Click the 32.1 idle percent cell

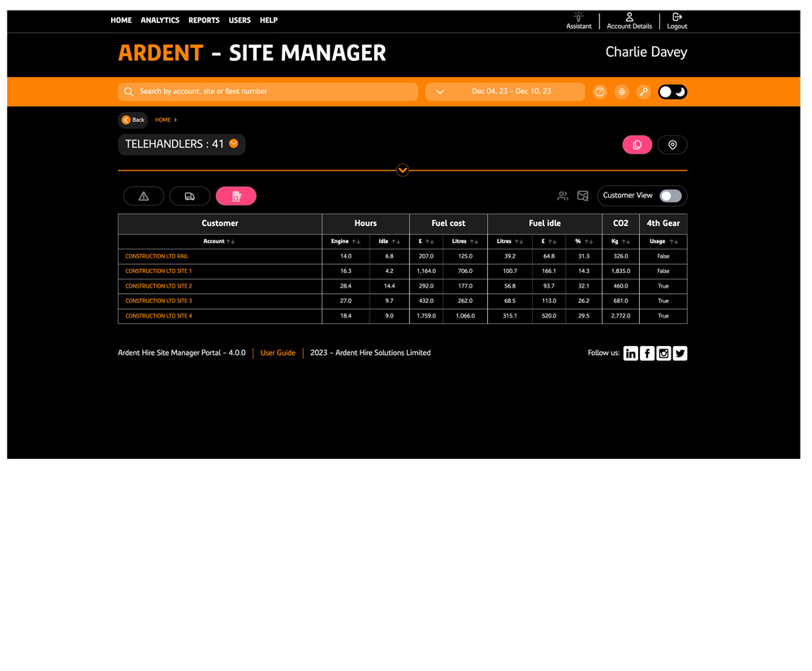[x=584, y=287]
